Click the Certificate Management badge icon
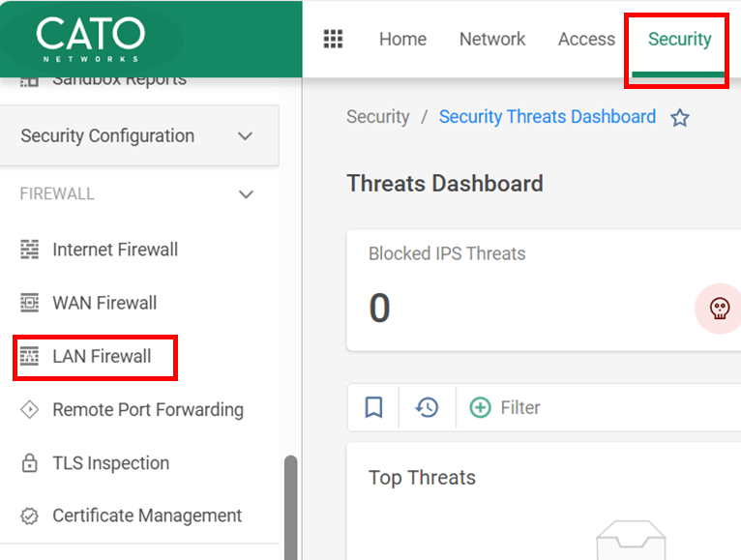 click(29, 516)
